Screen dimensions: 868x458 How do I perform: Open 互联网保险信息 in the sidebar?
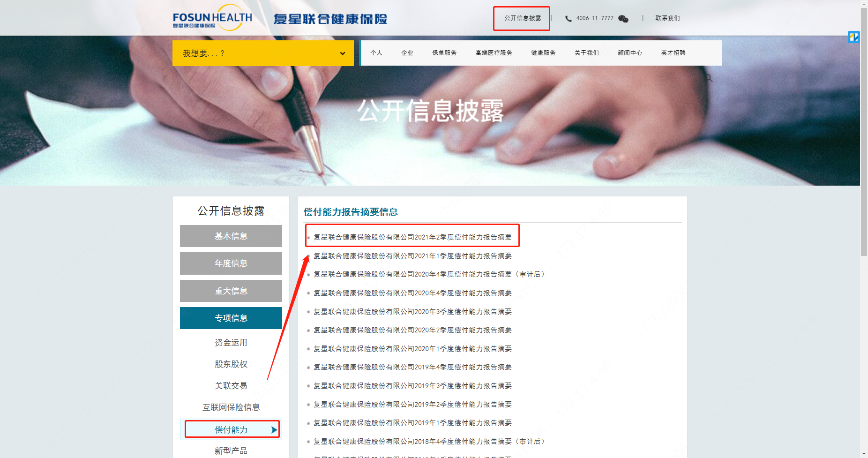coord(231,407)
